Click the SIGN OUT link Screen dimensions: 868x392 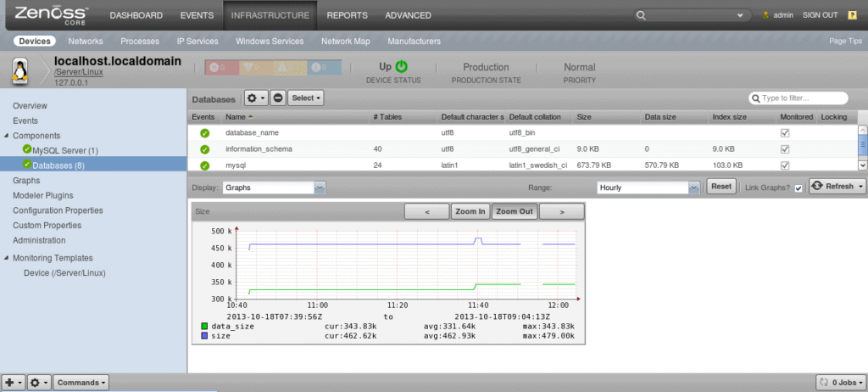point(821,15)
